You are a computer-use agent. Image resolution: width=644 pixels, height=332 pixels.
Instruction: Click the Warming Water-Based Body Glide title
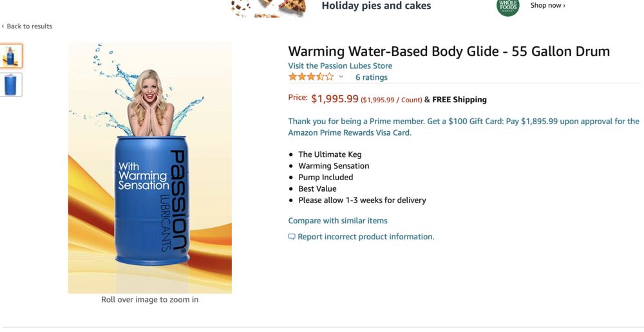pyautogui.click(x=449, y=51)
